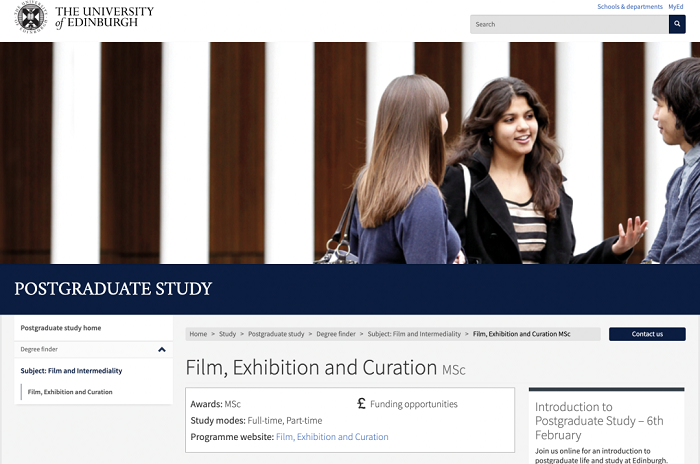700x464 pixels.
Task: Select Film, Exhibition and Curation sidebar item
Action: [x=70, y=392]
